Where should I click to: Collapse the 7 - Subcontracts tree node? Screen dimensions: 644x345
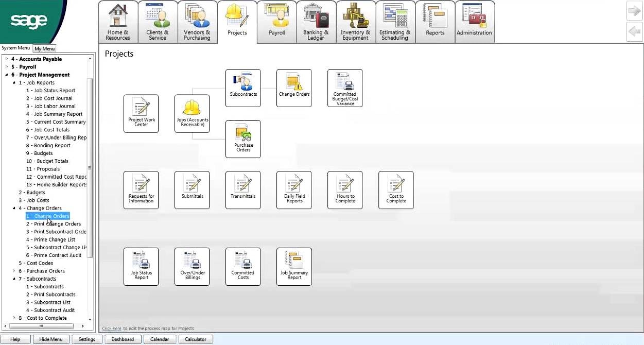click(x=14, y=279)
